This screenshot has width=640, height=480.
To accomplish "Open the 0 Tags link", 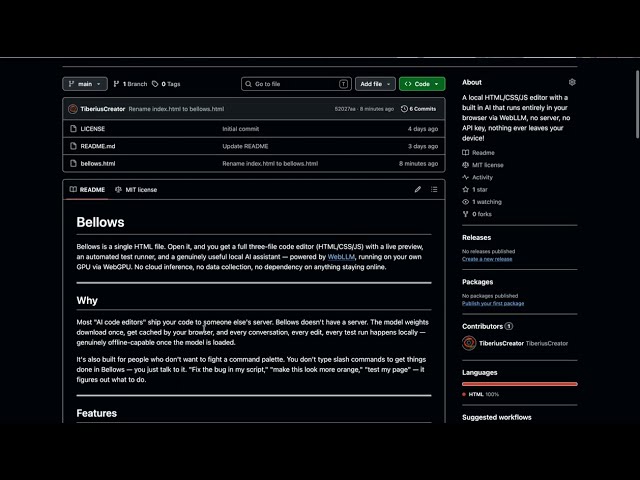I will (x=166, y=84).
